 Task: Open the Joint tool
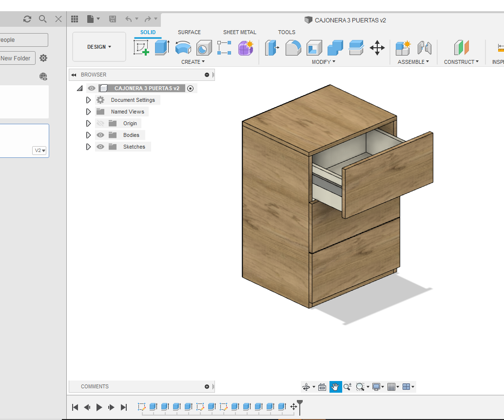tap(424, 47)
